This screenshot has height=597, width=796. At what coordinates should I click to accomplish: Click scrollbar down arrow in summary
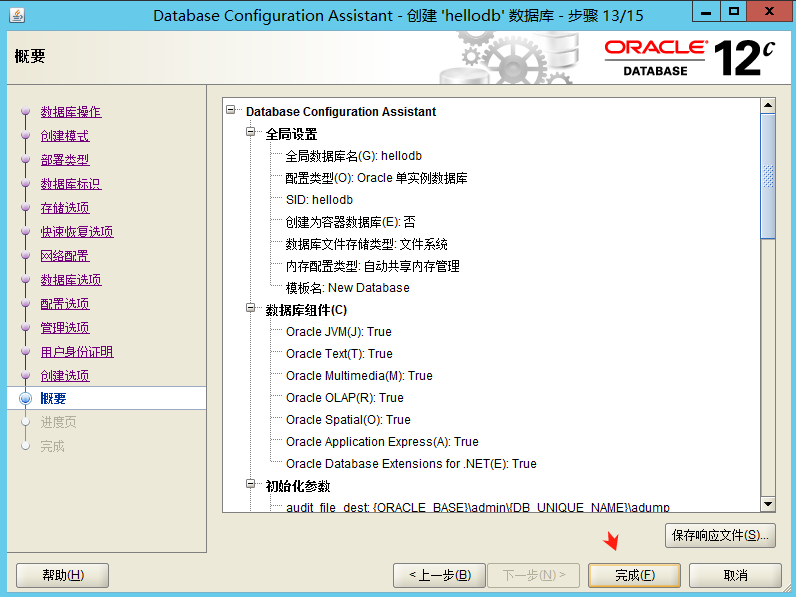(768, 504)
